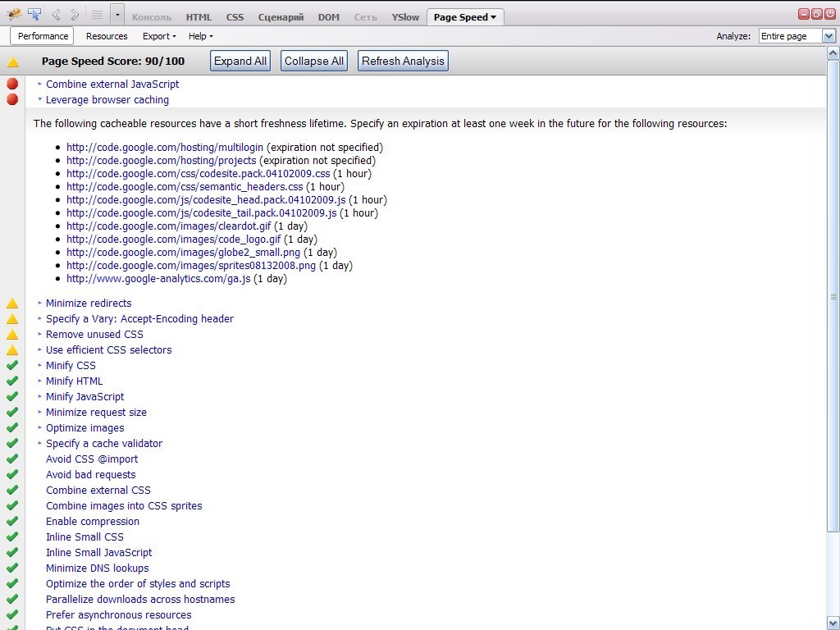Click the command line lines icon
Image resolution: width=840 pixels, height=630 pixels.
97,15
